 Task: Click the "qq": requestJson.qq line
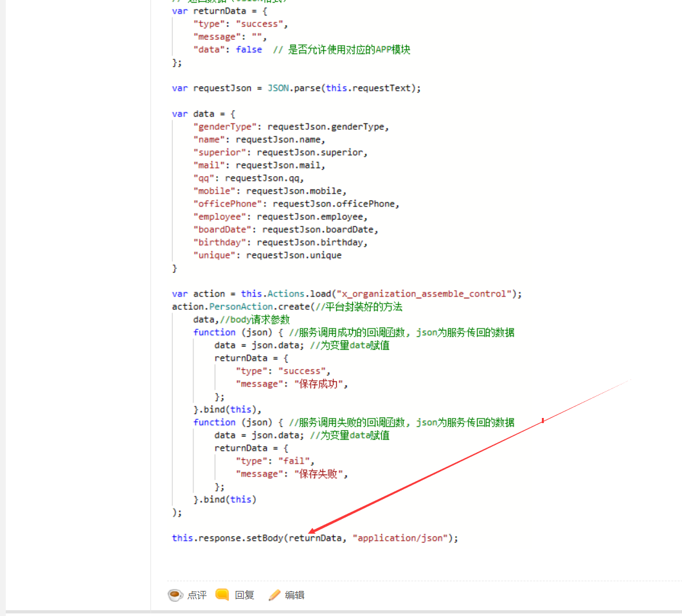[x=248, y=178]
